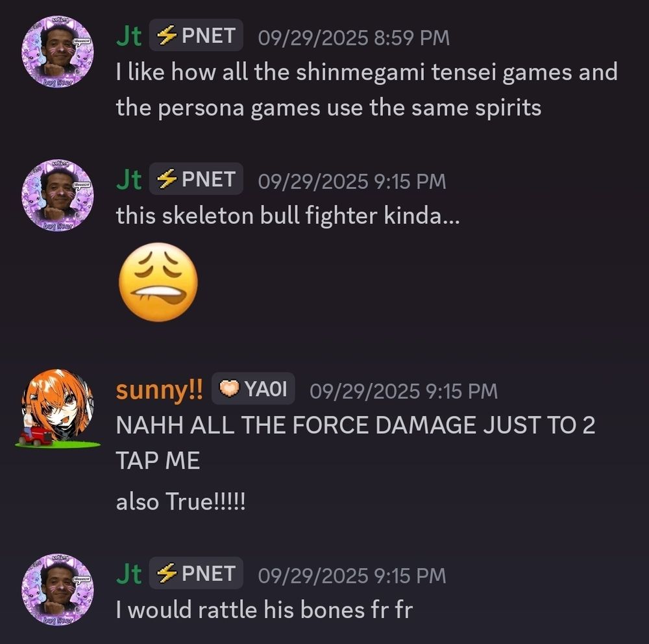Click the message reading 'also True!!!!!'
Screen dimensions: 649x644
coord(179,501)
